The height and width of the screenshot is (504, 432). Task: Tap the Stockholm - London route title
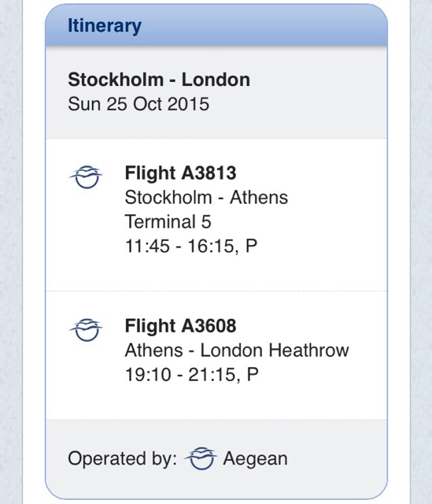click(x=159, y=80)
